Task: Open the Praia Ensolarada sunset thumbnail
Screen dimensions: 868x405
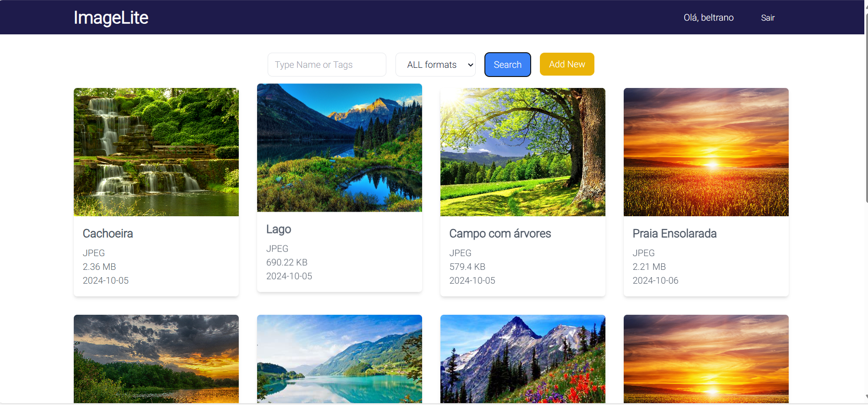Action: tap(706, 152)
